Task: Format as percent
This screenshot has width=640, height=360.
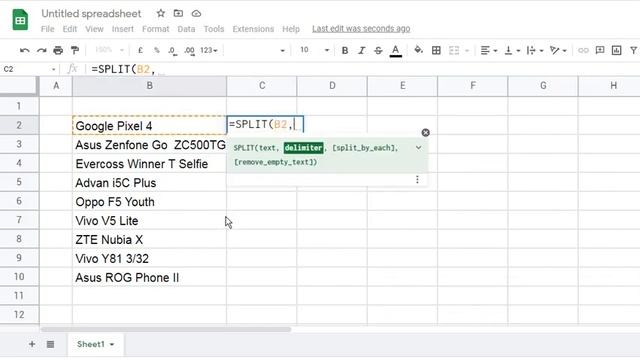Action: tap(157, 50)
